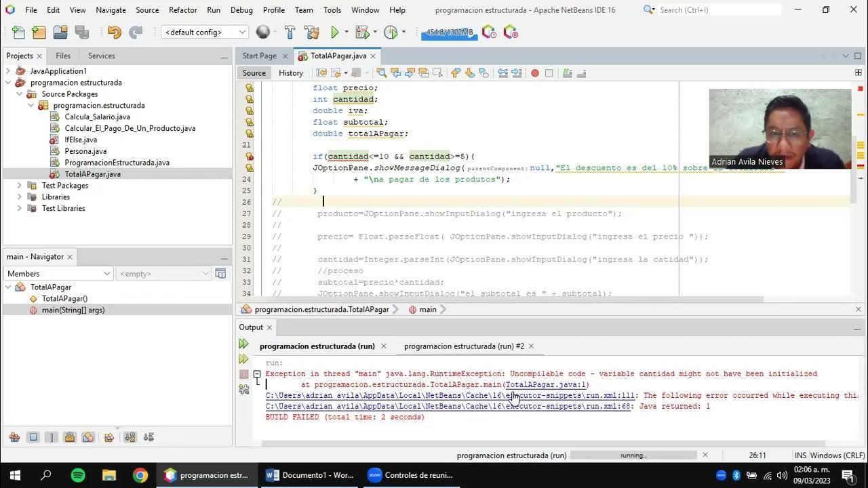Toggle Show Inner Classes filter in Navigator
This screenshot has height=488, width=868.
[x=87, y=437]
